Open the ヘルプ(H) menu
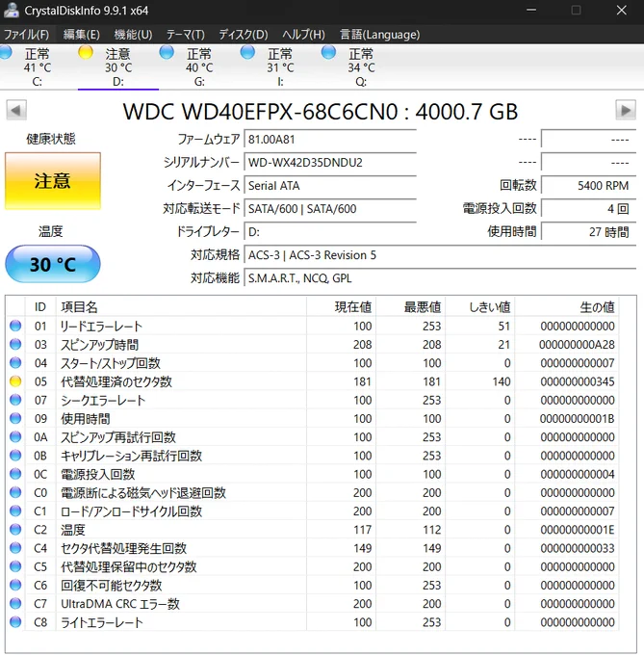644x655 pixels. coord(303,35)
